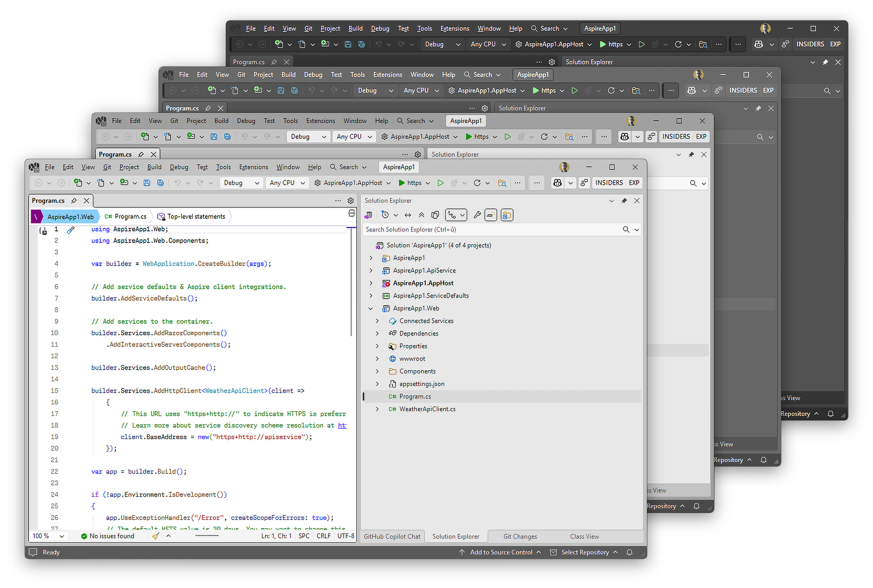The height and width of the screenshot is (588, 873).
Task: Collapse the AspireApp1.Web project node
Action: coord(371,308)
